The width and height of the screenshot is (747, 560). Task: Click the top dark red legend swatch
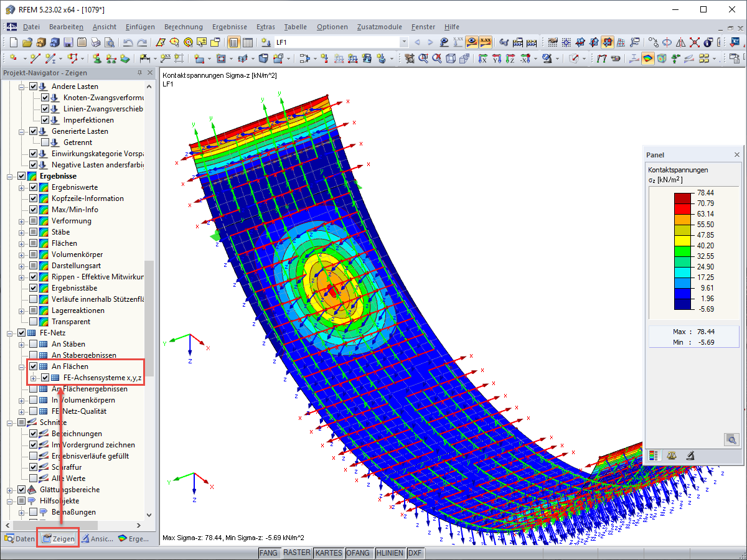(x=684, y=198)
